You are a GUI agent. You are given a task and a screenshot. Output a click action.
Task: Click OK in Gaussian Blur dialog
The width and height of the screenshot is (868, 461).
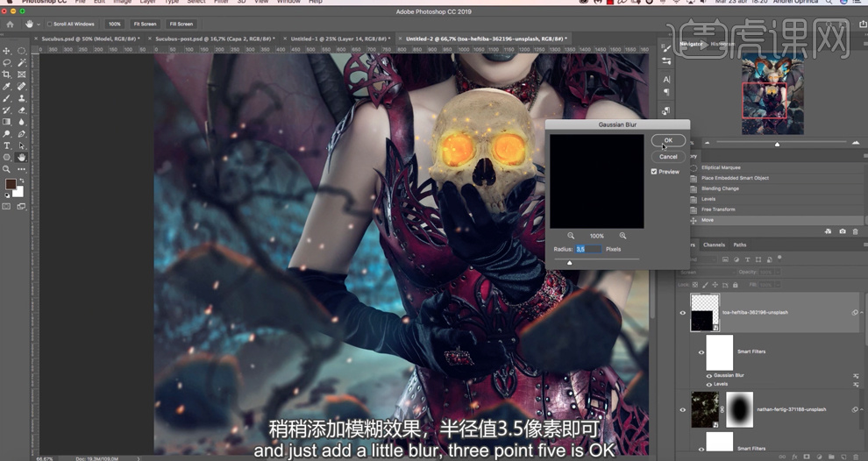click(x=668, y=140)
